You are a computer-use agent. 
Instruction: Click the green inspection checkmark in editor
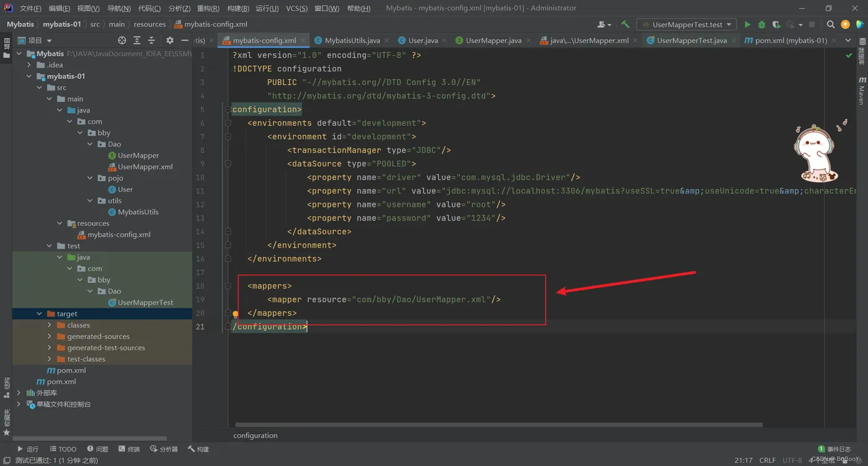click(x=849, y=55)
